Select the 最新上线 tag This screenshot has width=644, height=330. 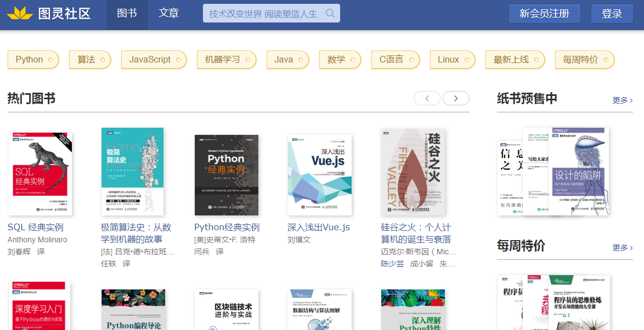click(515, 60)
